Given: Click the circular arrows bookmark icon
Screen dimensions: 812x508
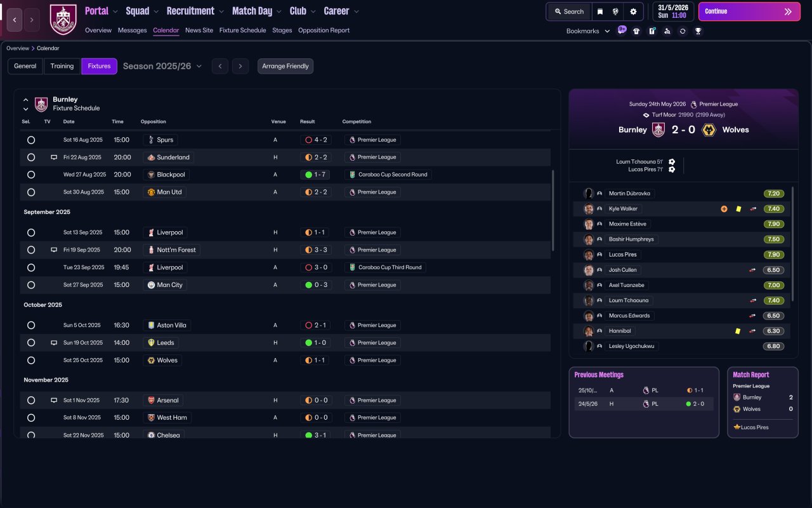Looking at the screenshot, I should coord(683,31).
